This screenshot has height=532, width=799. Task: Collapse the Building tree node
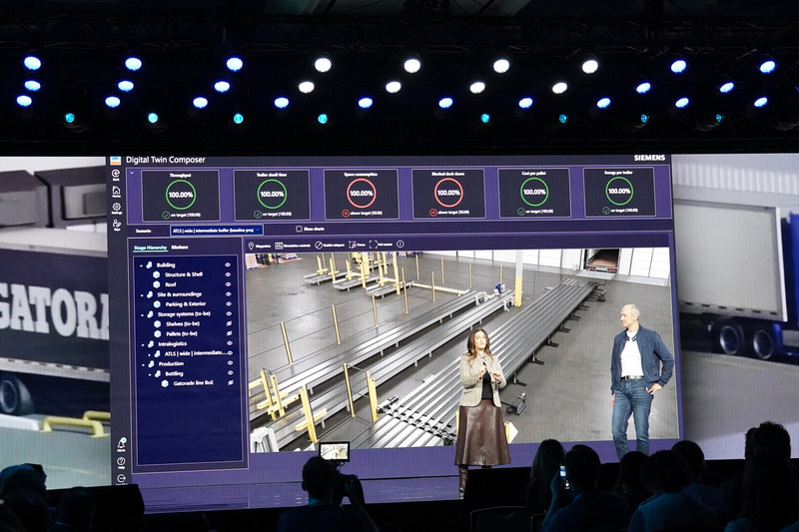point(141,266)
